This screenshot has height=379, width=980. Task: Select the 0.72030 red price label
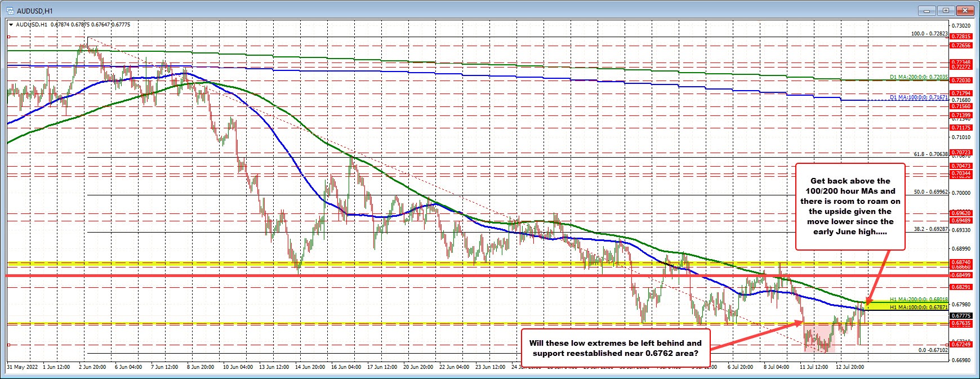pyautogui.click(x=961, y=80)
